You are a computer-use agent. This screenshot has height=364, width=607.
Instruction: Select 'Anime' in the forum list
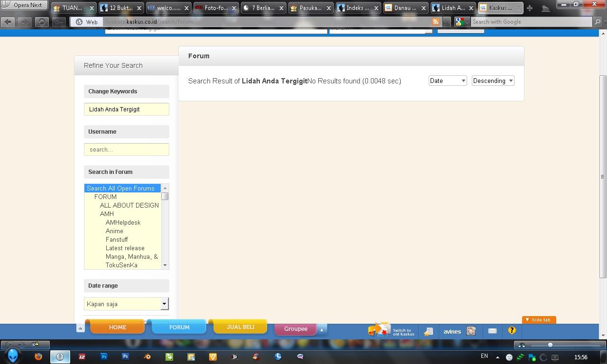click(x=114, y=231)
